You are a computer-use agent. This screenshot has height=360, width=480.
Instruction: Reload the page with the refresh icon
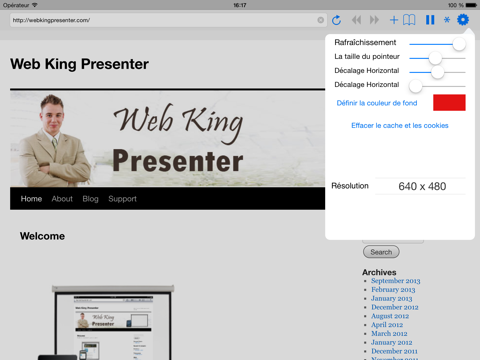coord(336,20)
